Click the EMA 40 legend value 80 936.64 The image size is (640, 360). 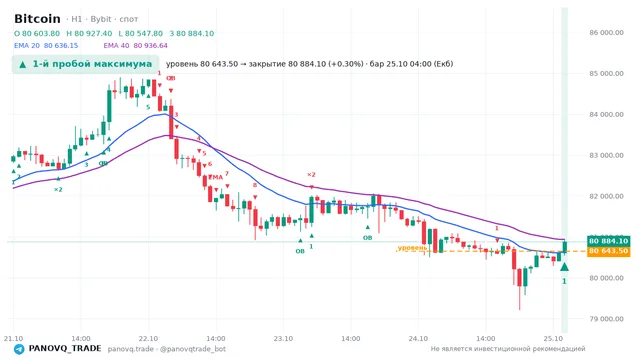click(151, 46)
